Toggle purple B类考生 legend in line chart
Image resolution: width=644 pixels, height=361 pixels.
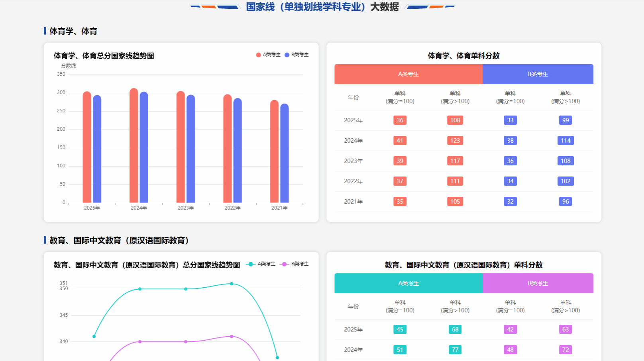click(x=295, y=264)
